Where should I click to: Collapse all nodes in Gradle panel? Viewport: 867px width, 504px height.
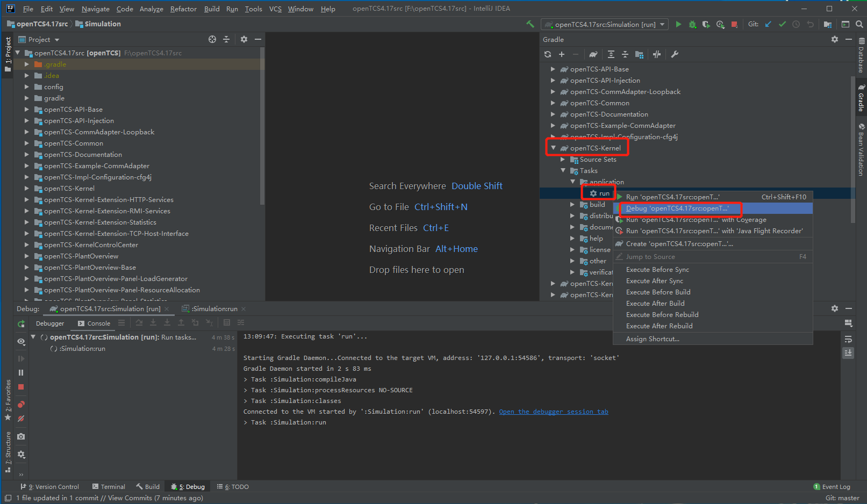pos(625,54)
